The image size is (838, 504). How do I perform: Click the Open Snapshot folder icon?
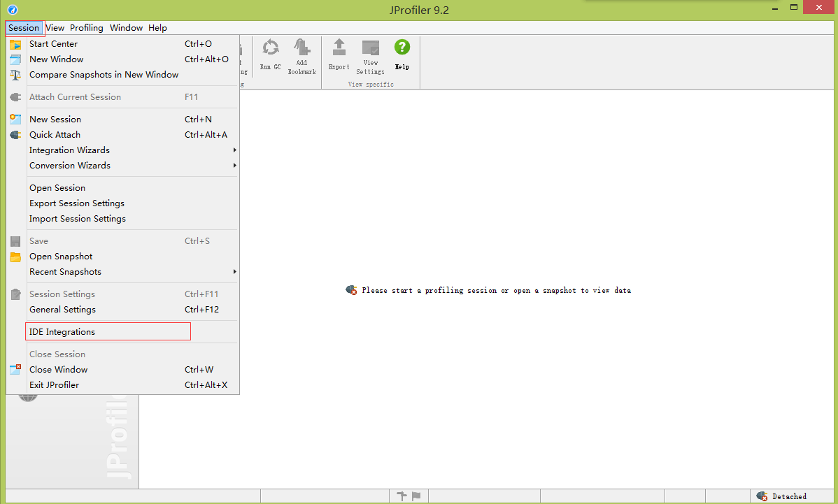point(15,257)
